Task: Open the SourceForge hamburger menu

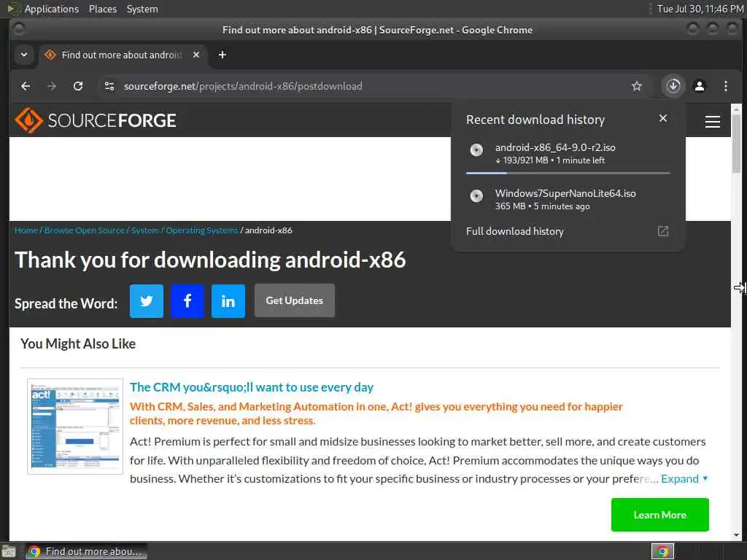Action: (x=712, y=122)
